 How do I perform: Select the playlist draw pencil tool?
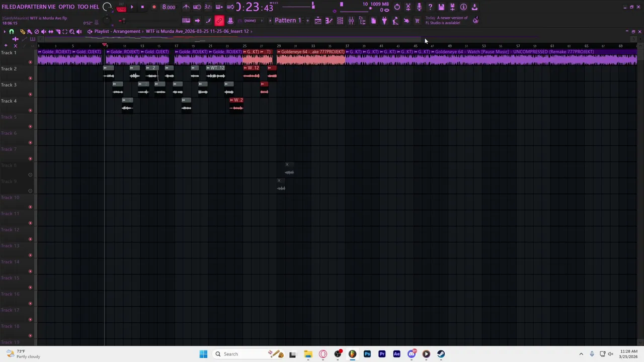pos(22,31)
